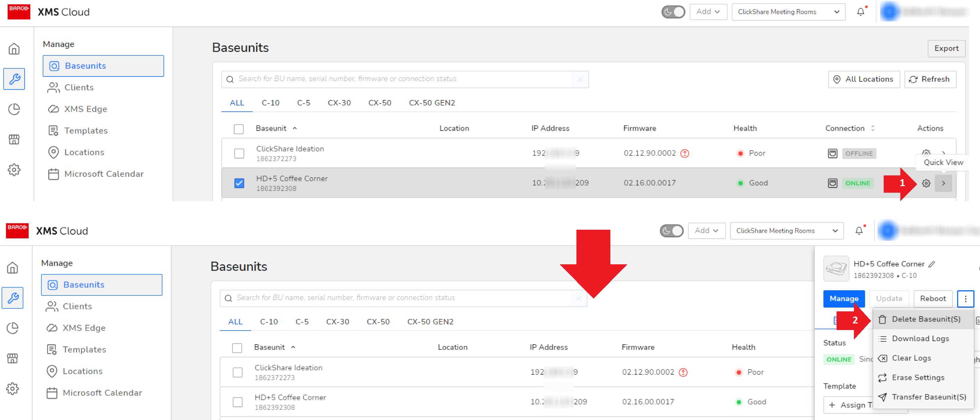This screenshot has height=420, width=980.
Task: Open the home icon in top sidebar
Action: tap(14, 49)
